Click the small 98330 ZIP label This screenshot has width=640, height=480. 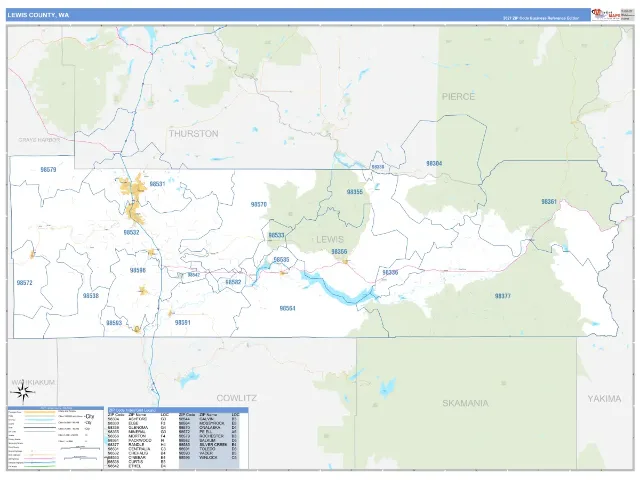378,167
